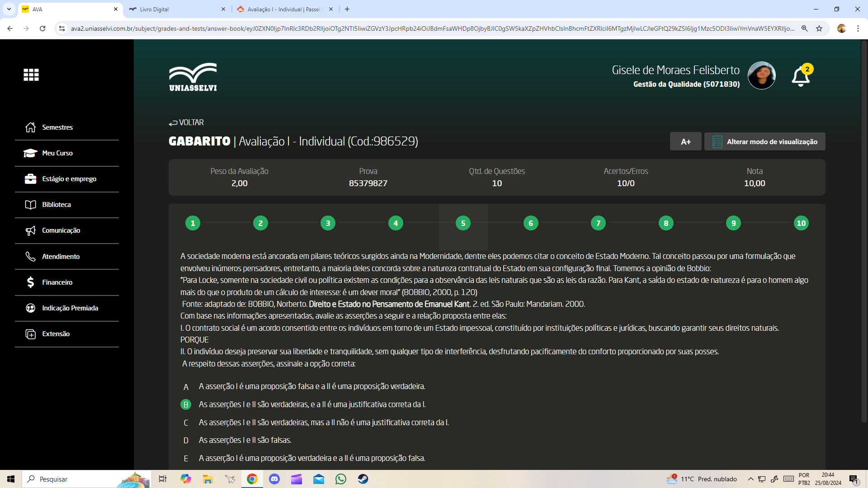Click the Financeiro dollar icon

tap(30, 282)
